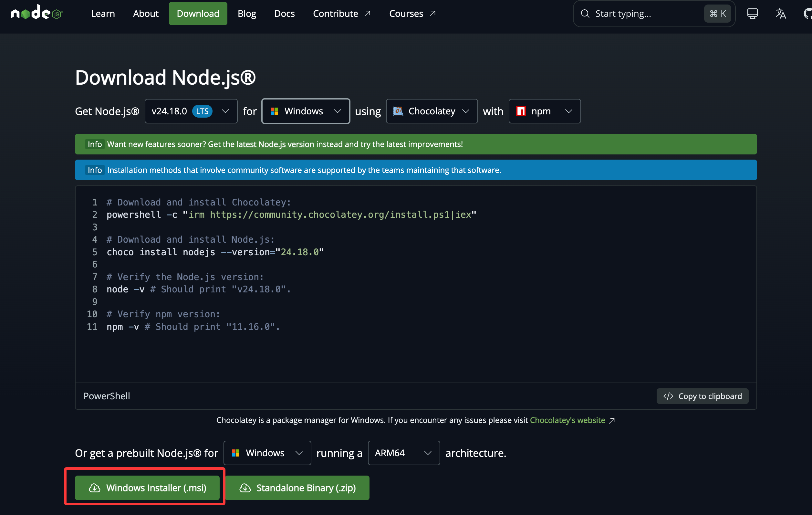
Task: Click the Info label in blue banner
Action: (94, 170)
